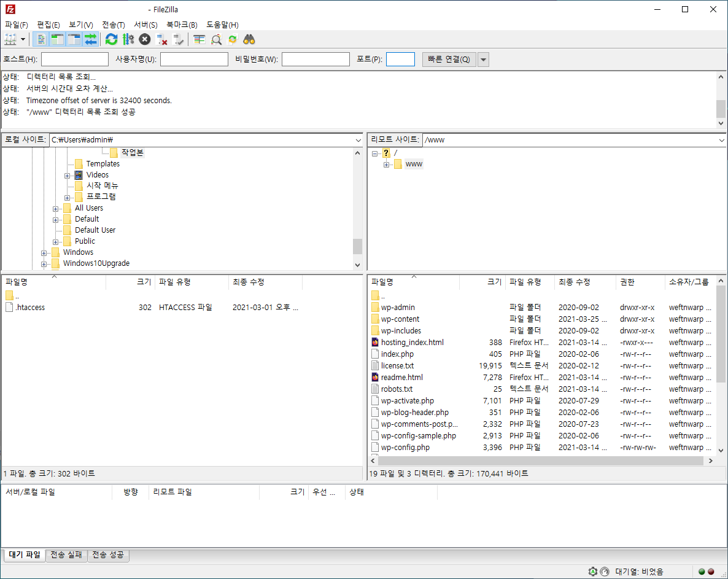
Task: Expand the All Users folder node
Action: [56, 209]
